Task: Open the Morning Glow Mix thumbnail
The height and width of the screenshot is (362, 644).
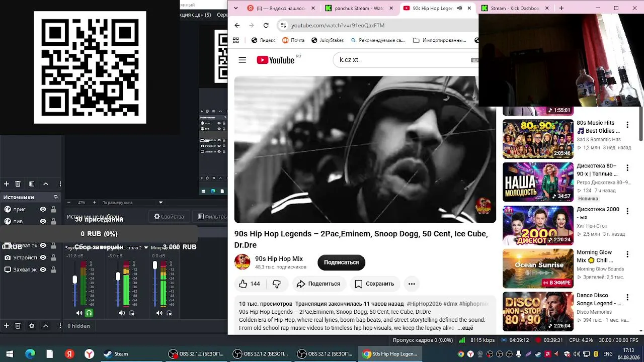Action: coord(538,268)
